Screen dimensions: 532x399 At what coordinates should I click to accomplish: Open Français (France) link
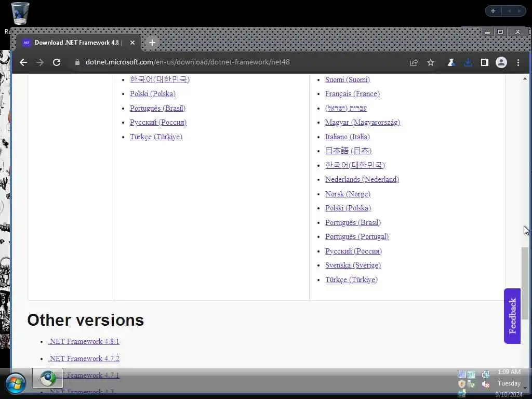tap(353, 94)
